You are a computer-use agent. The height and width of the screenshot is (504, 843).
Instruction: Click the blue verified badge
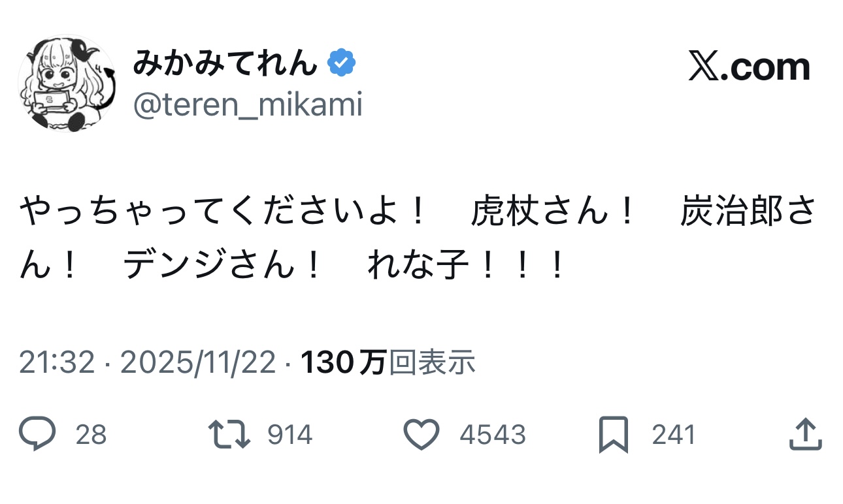pos(341,64)
